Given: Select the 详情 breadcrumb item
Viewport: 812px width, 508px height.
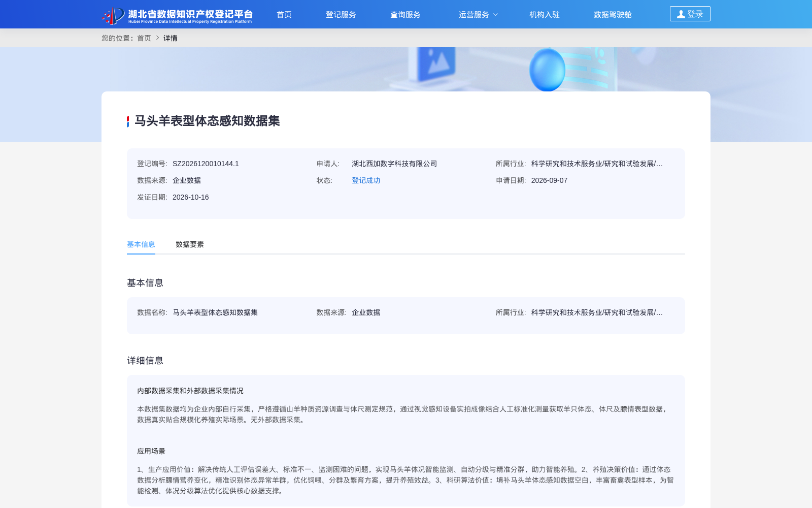Looking at the screenshot, I should [x=171, y=38].
